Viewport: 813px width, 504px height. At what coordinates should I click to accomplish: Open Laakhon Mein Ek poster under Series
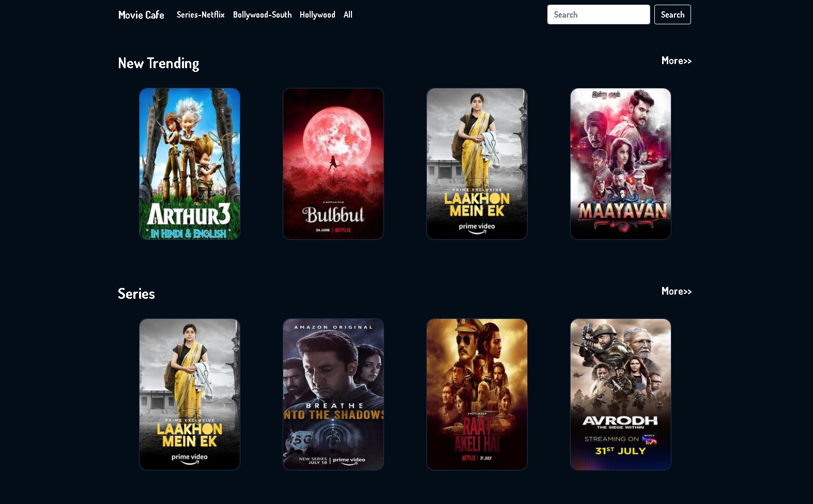[190, 394]
